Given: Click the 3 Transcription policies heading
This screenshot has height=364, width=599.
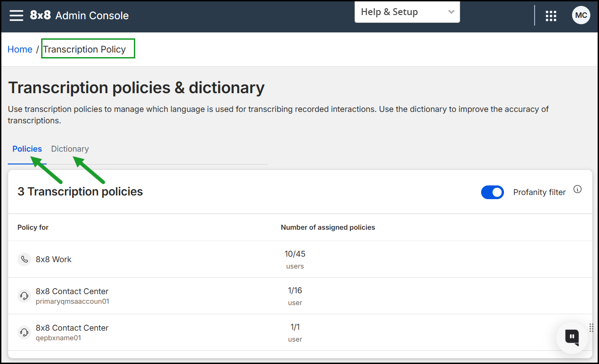Looking at the screenshot, I should coord(80,192).
